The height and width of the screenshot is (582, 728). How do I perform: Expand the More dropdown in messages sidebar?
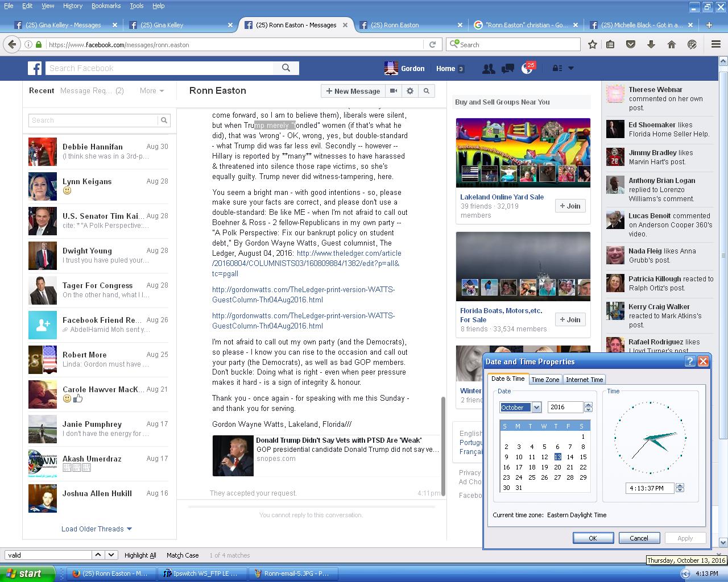152,91
